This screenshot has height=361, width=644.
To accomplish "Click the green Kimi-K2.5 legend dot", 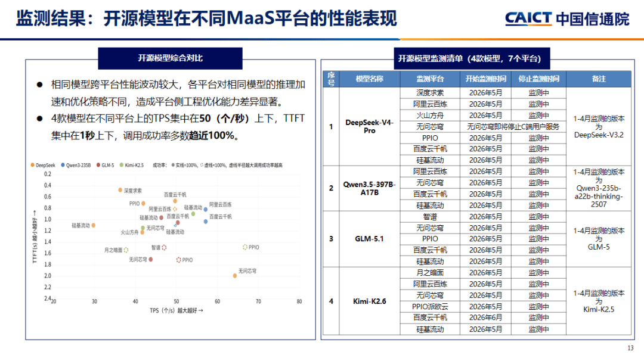I will [122, 165].
